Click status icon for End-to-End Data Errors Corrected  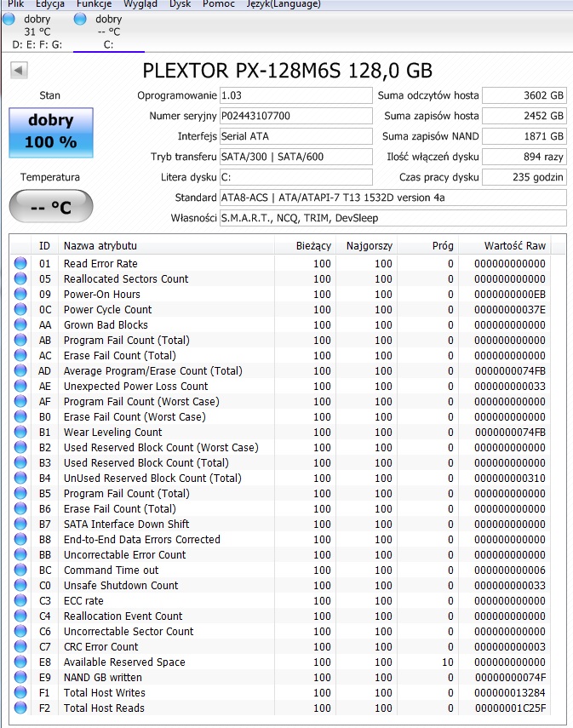point(20,539)
